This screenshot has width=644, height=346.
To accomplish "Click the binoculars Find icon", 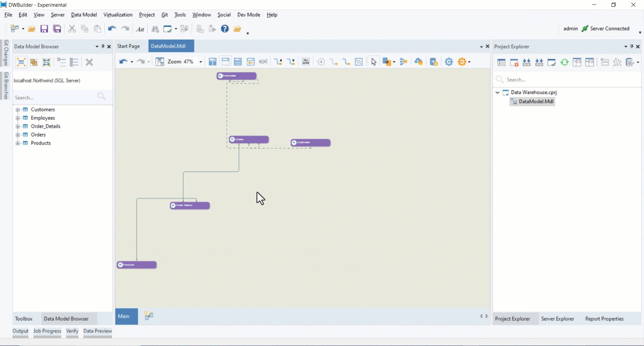I will (x=155, y=29).
